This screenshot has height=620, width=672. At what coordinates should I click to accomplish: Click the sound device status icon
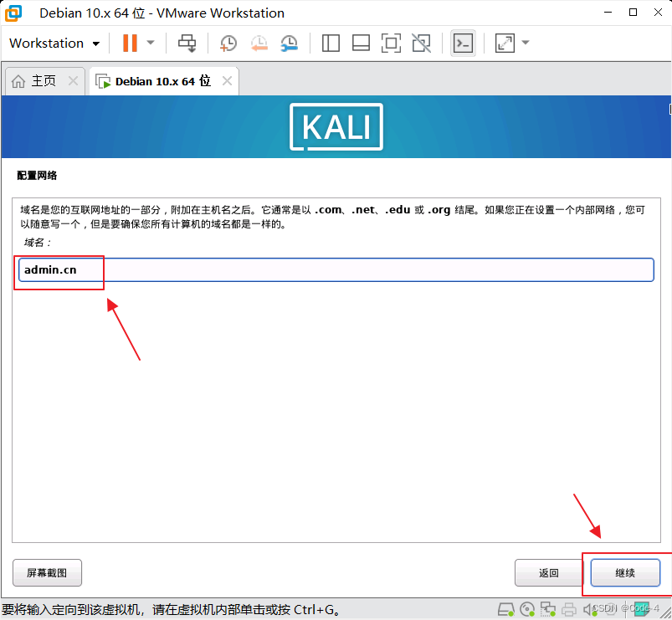[588, 609]
